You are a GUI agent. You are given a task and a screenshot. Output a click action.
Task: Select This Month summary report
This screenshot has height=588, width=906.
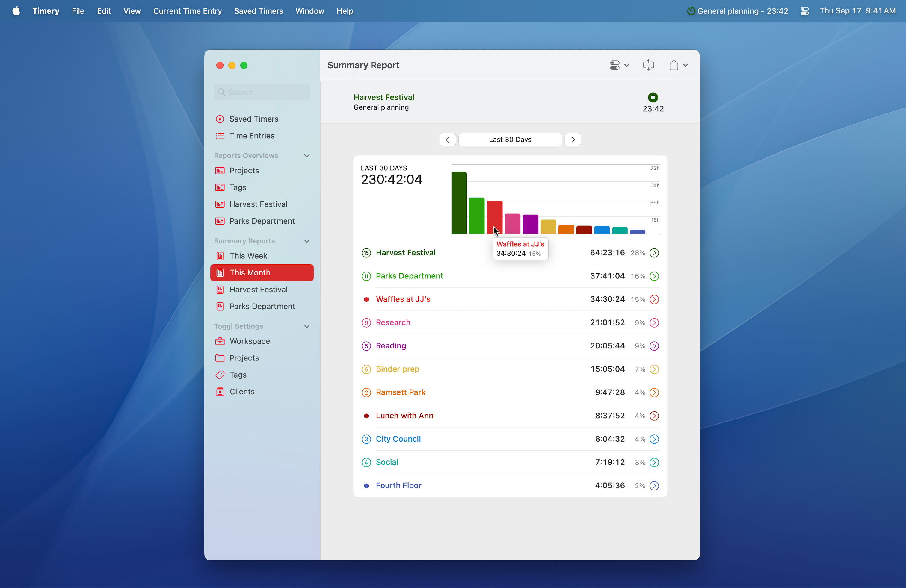point(262,273)
